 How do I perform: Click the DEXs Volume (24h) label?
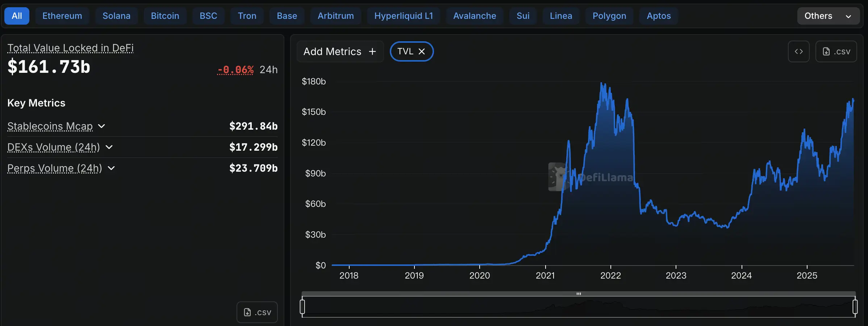pyautogui.click(x=54, y=147)
